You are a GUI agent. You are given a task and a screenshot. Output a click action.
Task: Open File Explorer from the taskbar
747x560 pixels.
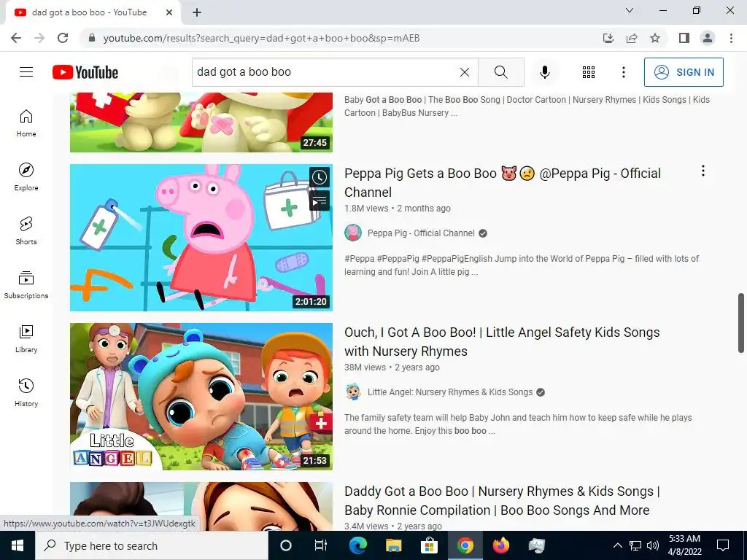pyautogui.click(x=393, y=545)
